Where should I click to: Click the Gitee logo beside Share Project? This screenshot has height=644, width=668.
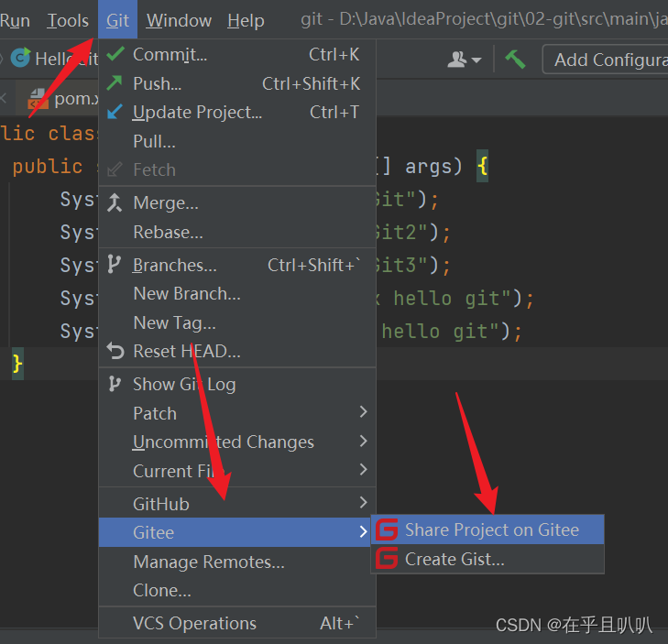click(x=388, y=529)
